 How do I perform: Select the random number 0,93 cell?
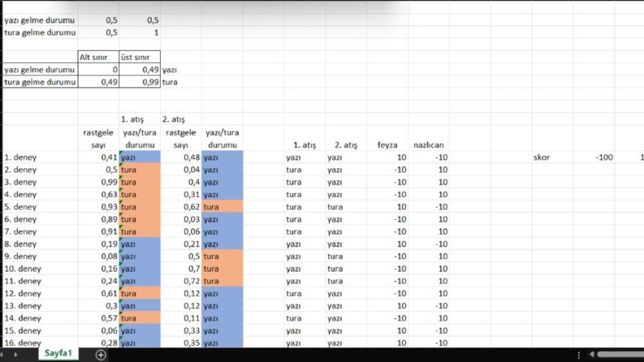pyautogui.click(x=98, y=207)
